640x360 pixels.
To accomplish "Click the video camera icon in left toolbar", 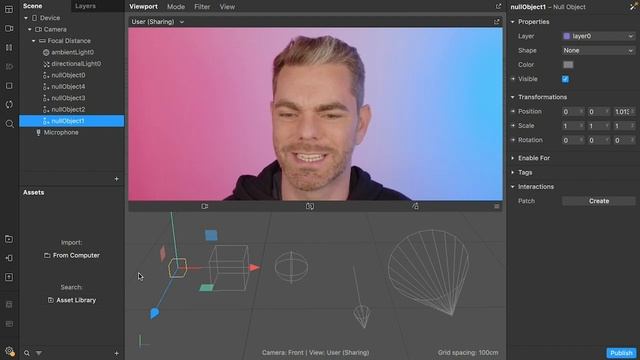I will [x=9, y=28].
